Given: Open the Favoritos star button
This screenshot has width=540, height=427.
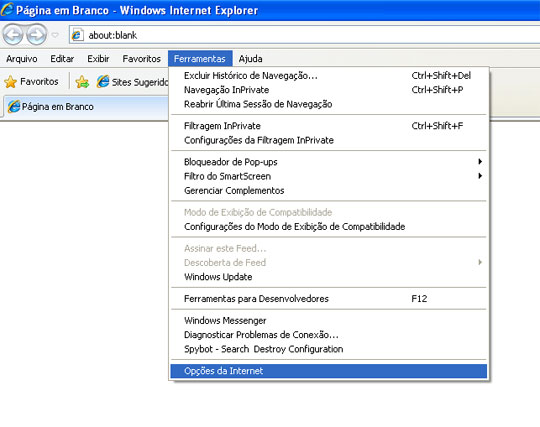Looking at the screenshot, I should click(31, 82).
